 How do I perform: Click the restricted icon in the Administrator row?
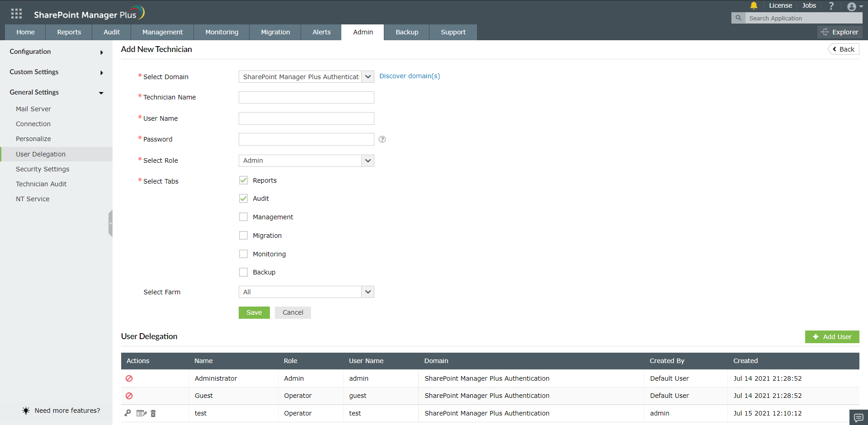click(x=129, y=378)
